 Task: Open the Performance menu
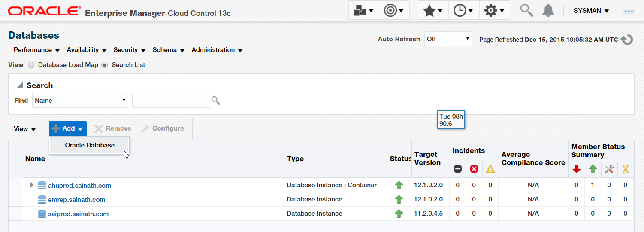[36, 50]
